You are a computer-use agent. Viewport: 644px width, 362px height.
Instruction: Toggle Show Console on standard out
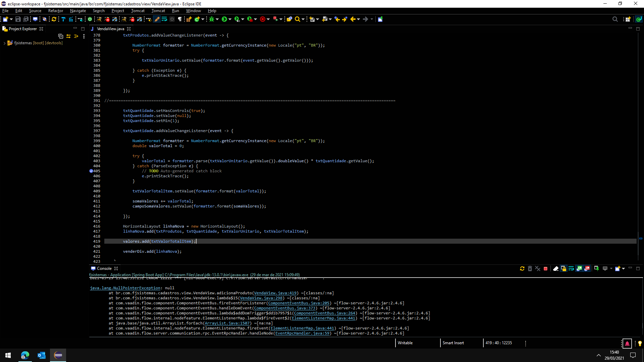579,268
